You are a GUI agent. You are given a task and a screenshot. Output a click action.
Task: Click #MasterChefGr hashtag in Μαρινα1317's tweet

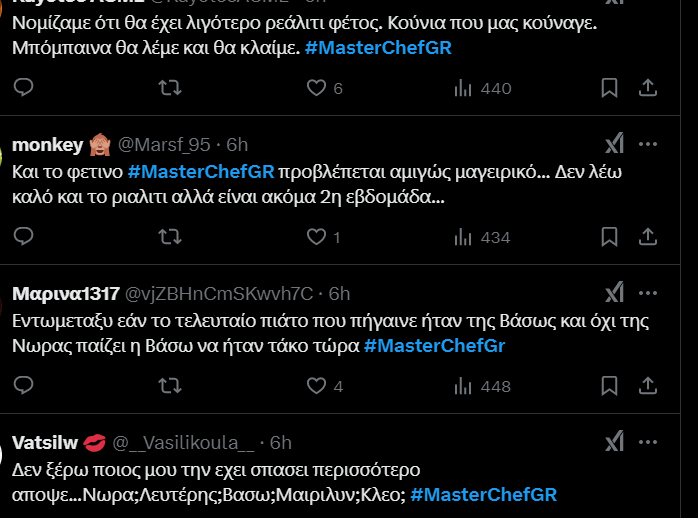pyautogui.click(x=434, y=346)
